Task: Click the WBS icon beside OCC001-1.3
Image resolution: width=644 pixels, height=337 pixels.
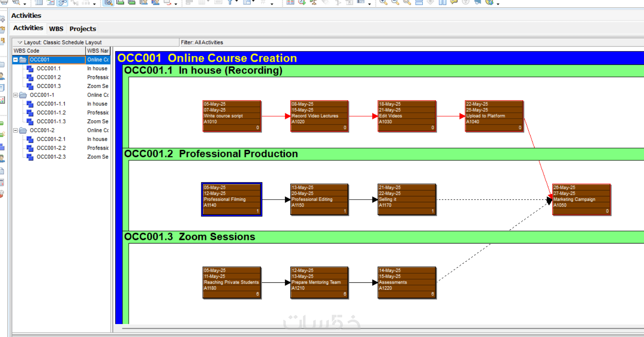Action: tap(30, 122)
